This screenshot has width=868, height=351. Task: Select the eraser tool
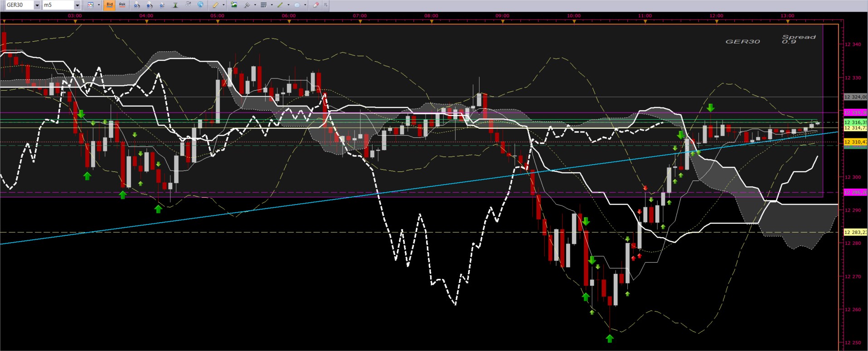(316, 5)
